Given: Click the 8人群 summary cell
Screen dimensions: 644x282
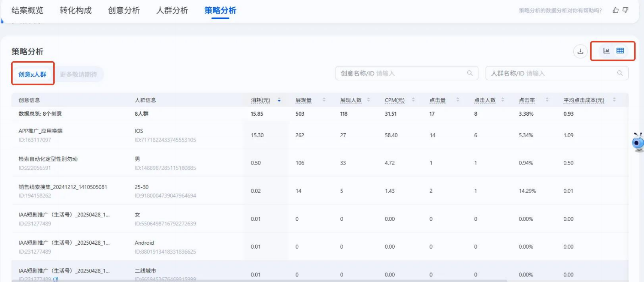Looking at the screenshot, I should 142,114.
